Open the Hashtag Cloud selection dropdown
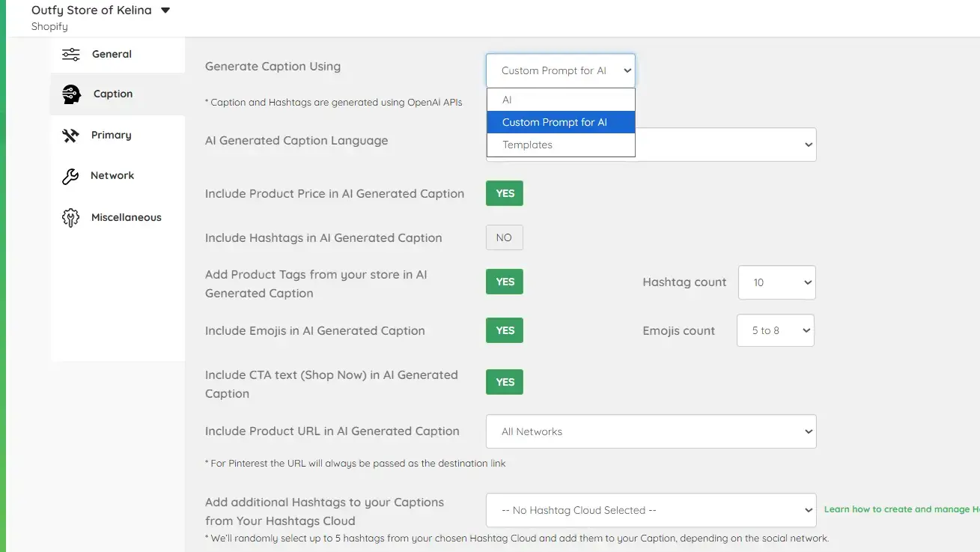Image resolution: width=980 pixels, height=552 pixels. pos(651,510)
